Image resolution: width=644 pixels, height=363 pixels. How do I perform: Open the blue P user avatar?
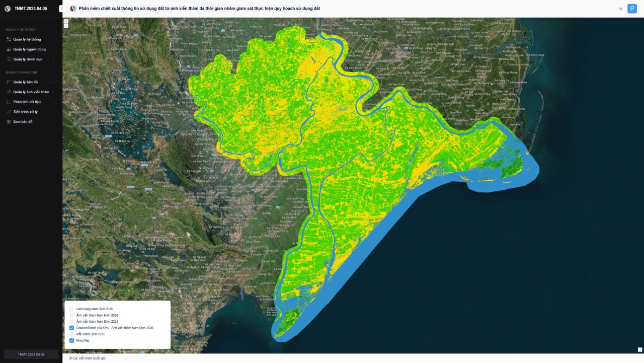click(x=632, y=9)
